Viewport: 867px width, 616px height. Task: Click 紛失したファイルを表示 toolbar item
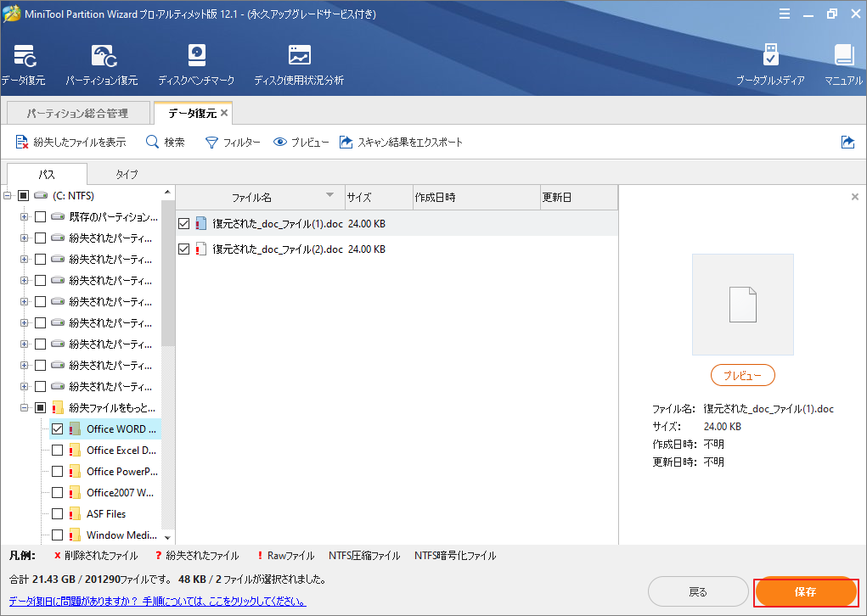70,142
